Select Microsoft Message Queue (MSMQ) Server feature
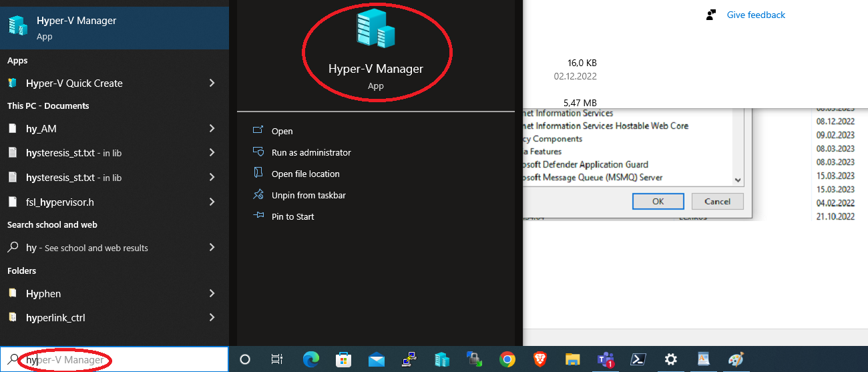 pyautogui.click(x=592, y=178)
